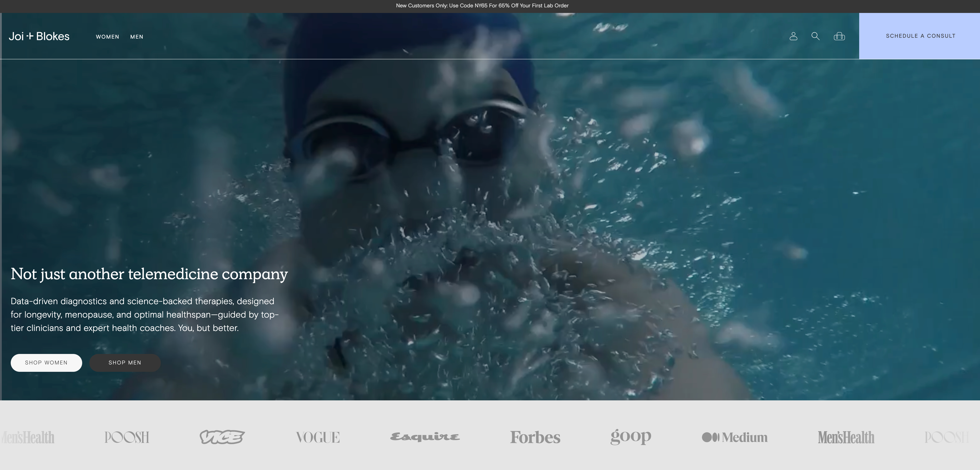Click the POOSH logo beside VICE
The image size is (980, 470).
pyautogui.click(x=127, y=437)
